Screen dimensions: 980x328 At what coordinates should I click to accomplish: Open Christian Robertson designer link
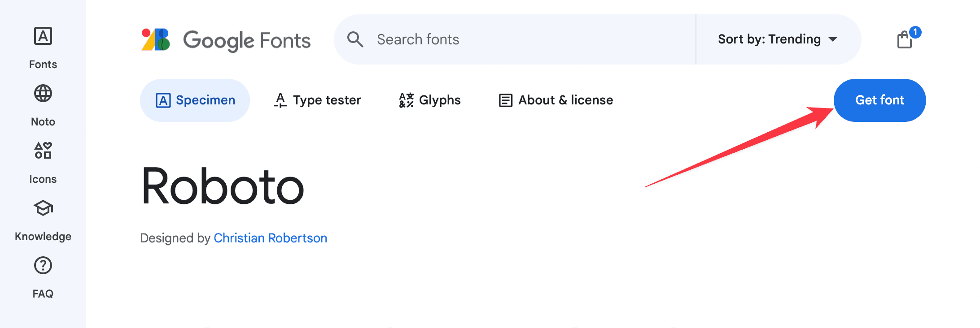pos(270,238)
